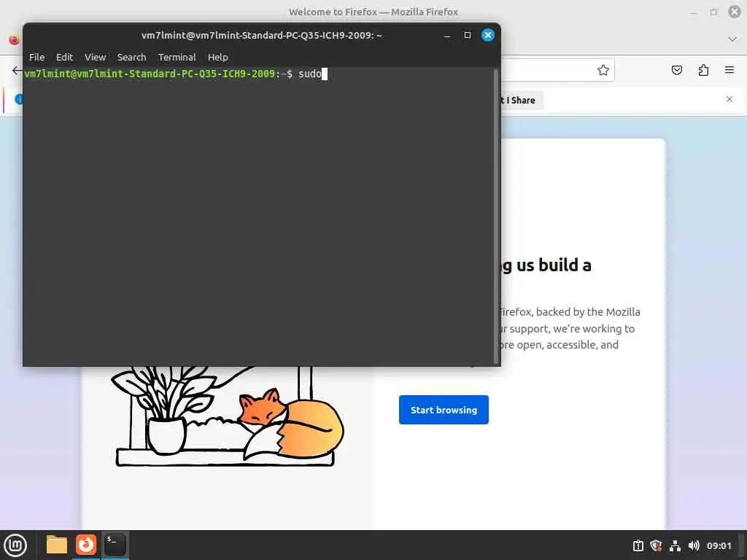
Task: Maximize the terminal window
Action: (468, 35)
